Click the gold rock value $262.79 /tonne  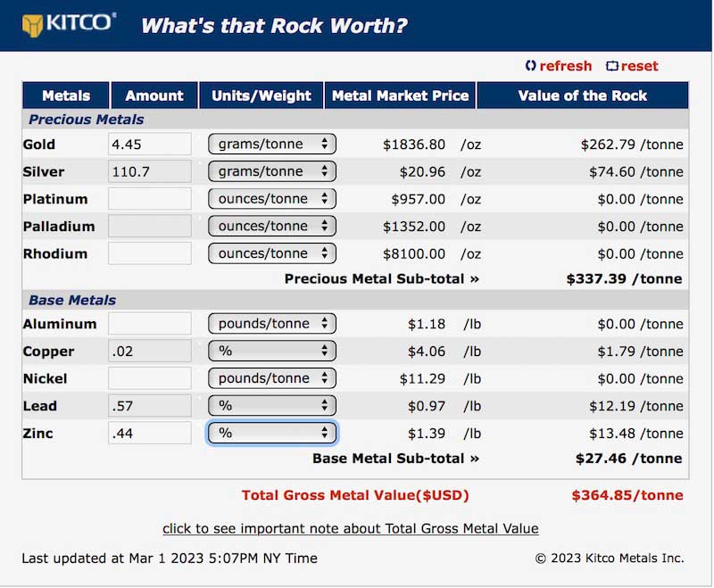632,145
